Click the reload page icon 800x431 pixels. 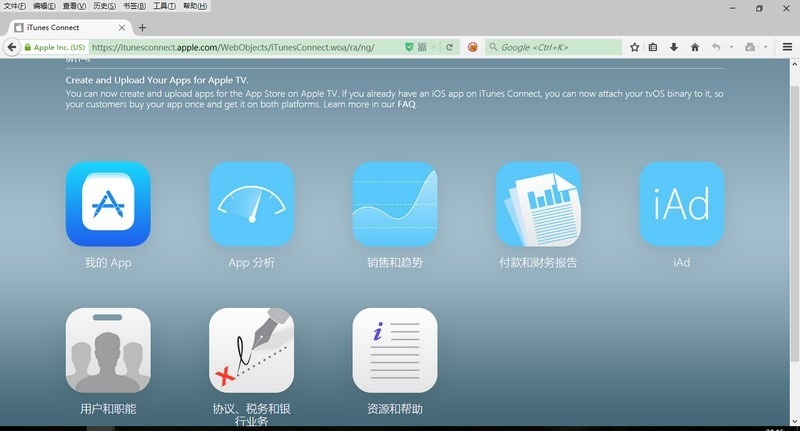pyautogui.click(x=449, y=47)
